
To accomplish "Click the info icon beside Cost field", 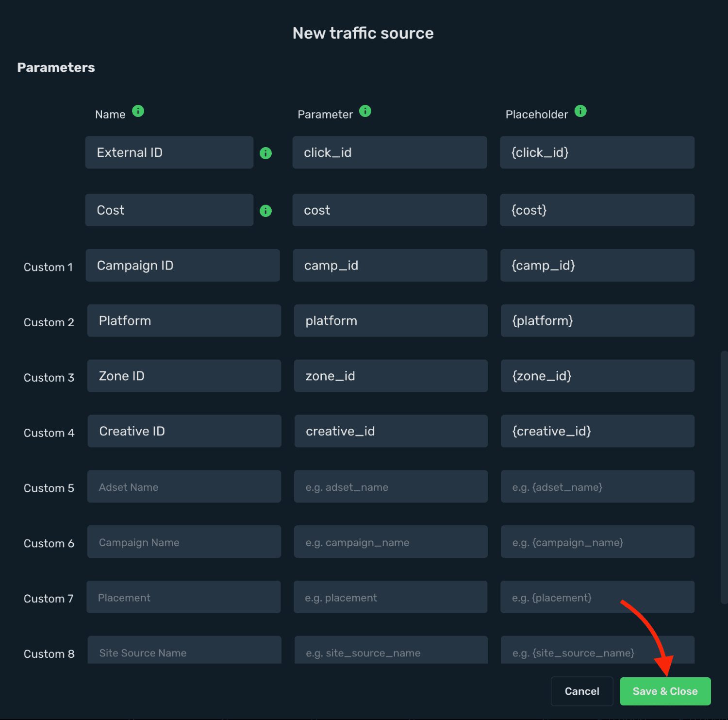I will [265, 211].
